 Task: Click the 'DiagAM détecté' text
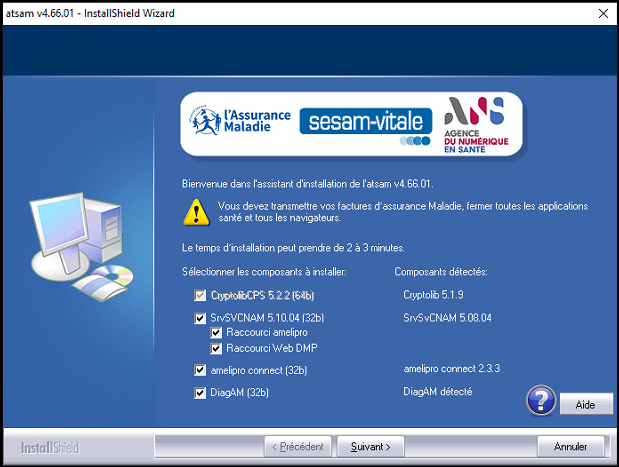pos(437,391)
